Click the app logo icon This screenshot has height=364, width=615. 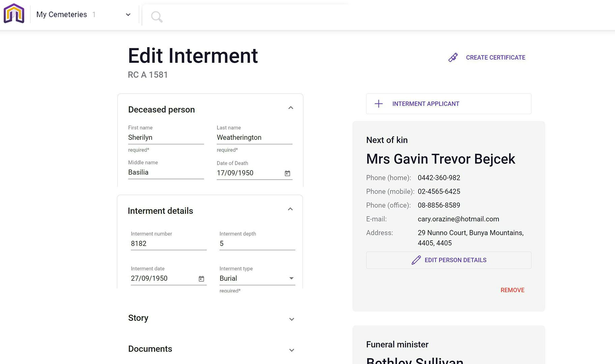[x=14, y=14]
